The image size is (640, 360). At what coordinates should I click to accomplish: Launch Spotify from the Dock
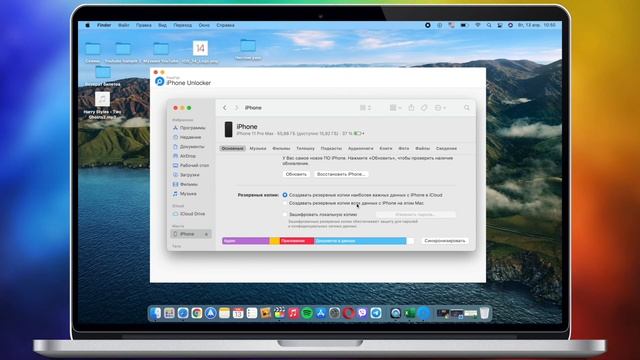coord(307,313)
